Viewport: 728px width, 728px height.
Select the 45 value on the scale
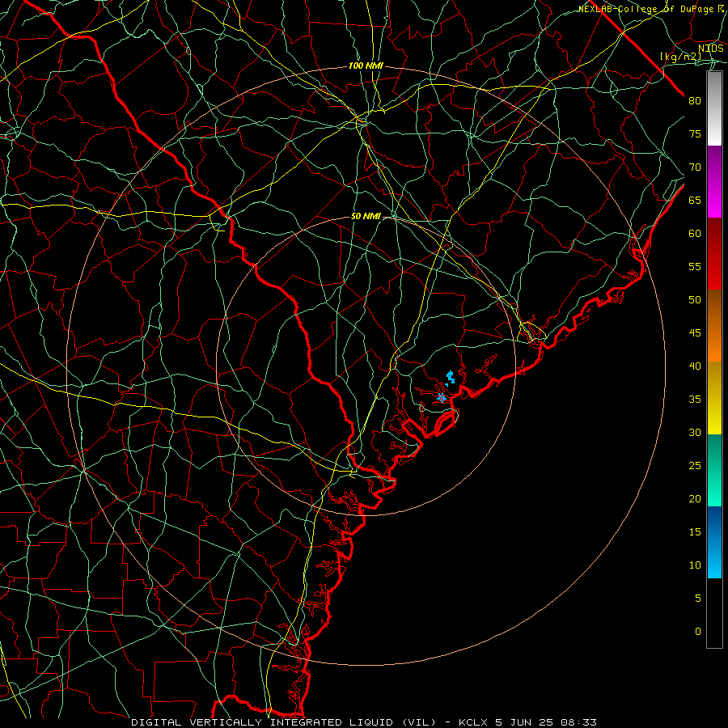pyautogui.click(x=695, y=333)
